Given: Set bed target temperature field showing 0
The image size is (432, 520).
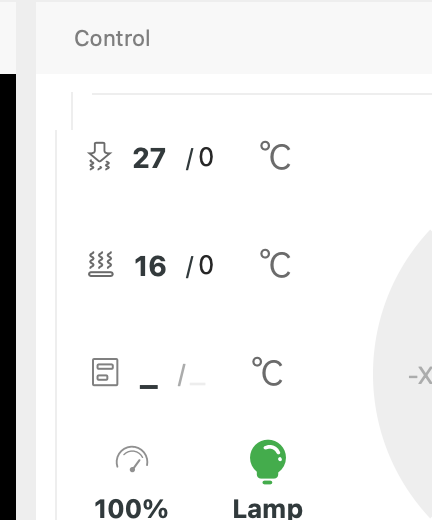Looking at the screenshot, I should coord(206,265).
